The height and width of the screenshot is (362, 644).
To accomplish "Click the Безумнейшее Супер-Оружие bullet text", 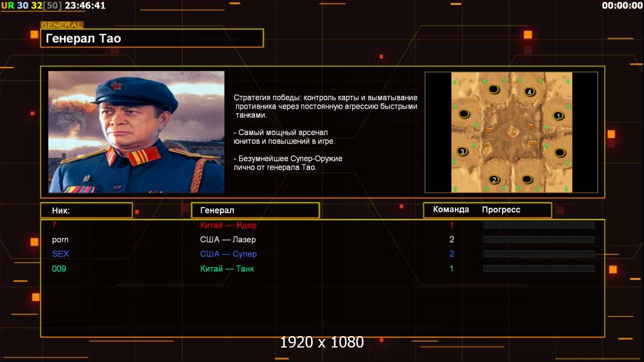I will (288, 163).
